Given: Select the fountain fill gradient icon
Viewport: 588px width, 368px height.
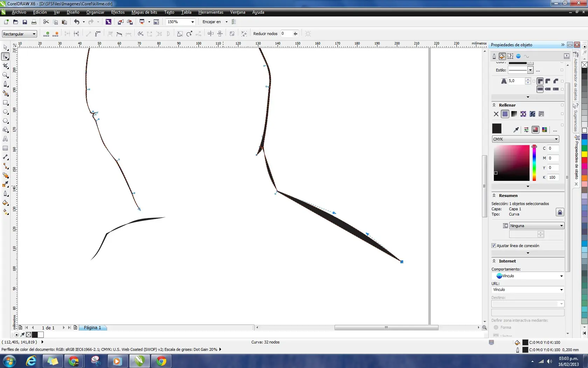Looking at the screenshot, I should tap(514, 114).
